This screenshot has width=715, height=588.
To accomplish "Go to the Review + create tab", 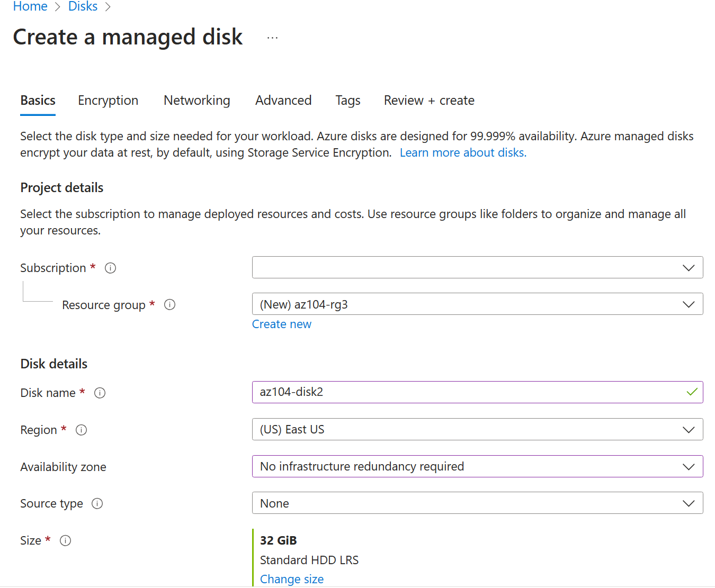I will 428,101.
